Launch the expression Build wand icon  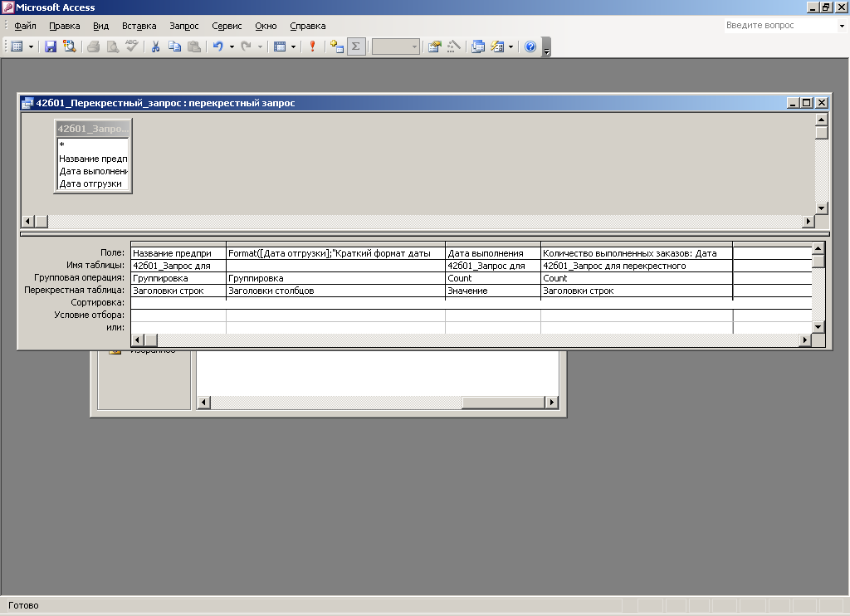click(454, 46)
